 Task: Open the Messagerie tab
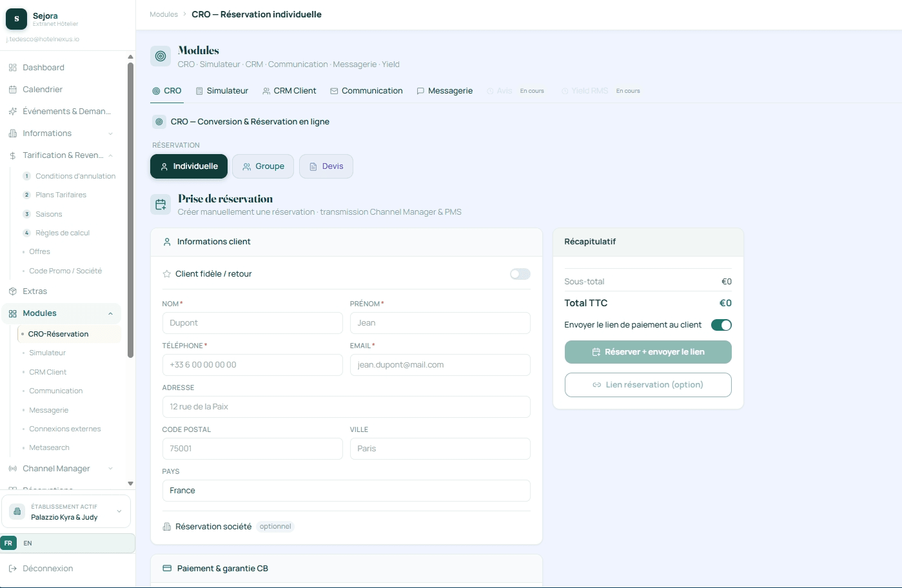[x=445, y=91]
